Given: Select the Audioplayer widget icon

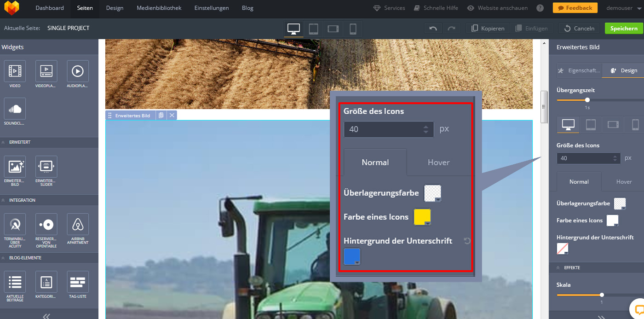Looking at the screenshot, I should (x=78, y=71).
